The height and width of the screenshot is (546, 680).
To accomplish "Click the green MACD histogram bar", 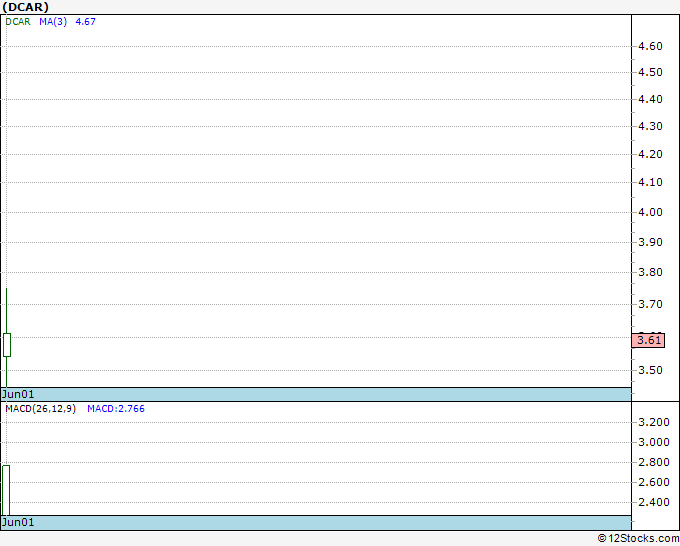I will (6, 490).
